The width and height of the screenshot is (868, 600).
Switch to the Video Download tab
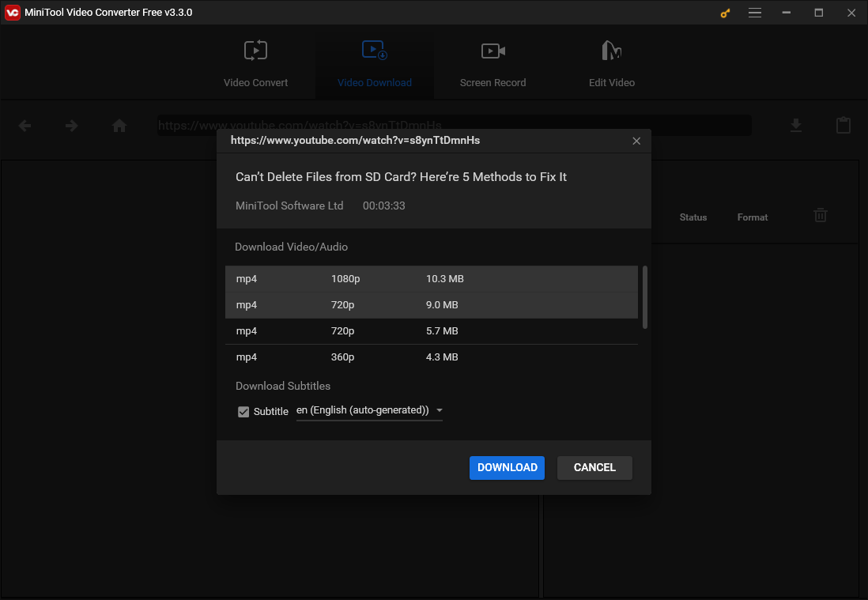tap(374, 63)
